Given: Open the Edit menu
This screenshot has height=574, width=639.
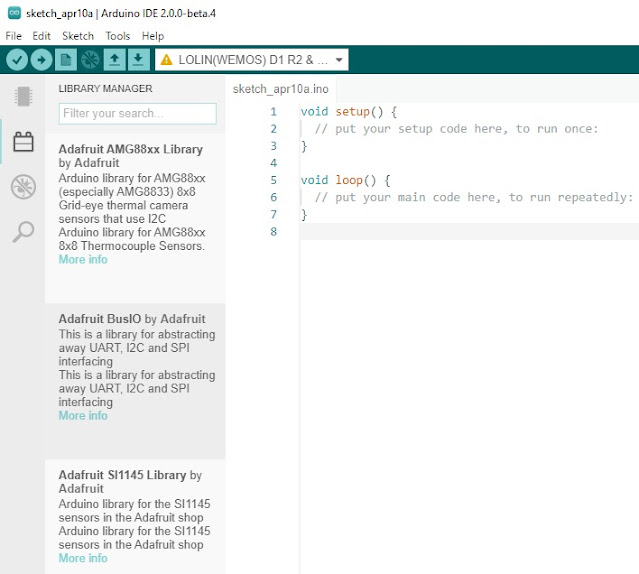Looking at the screenshot, I should (x=41, y=36).
